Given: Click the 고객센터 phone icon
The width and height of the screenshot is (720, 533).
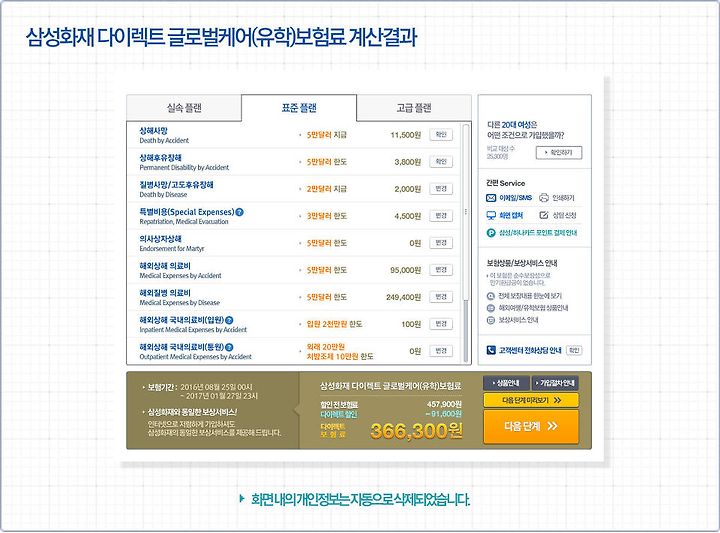Looking at the screenshot, I should point(491,350).
